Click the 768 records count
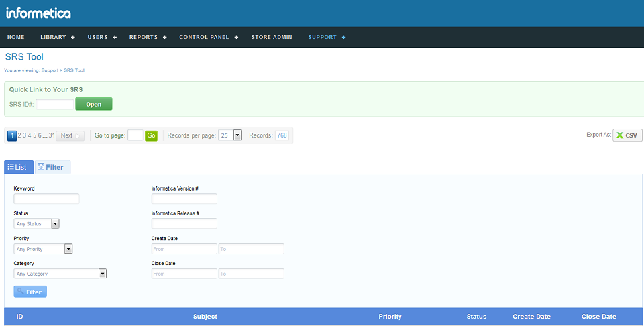 282,135
